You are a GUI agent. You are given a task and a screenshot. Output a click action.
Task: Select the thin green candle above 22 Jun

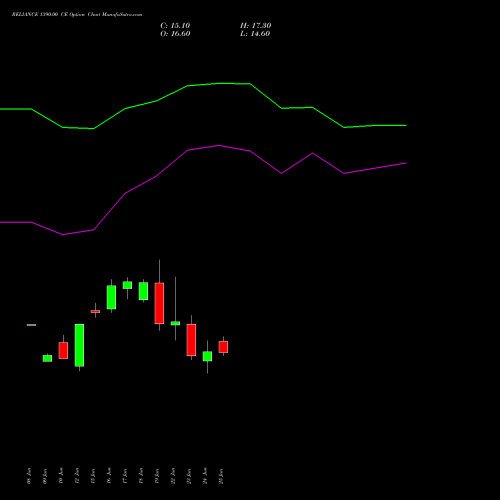(x=175, y=323)
